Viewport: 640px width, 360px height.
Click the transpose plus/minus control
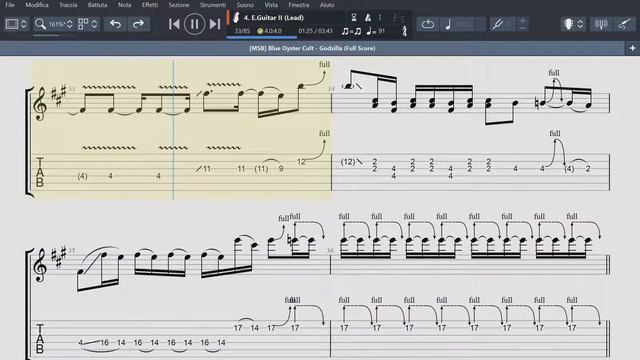point(523,24)
